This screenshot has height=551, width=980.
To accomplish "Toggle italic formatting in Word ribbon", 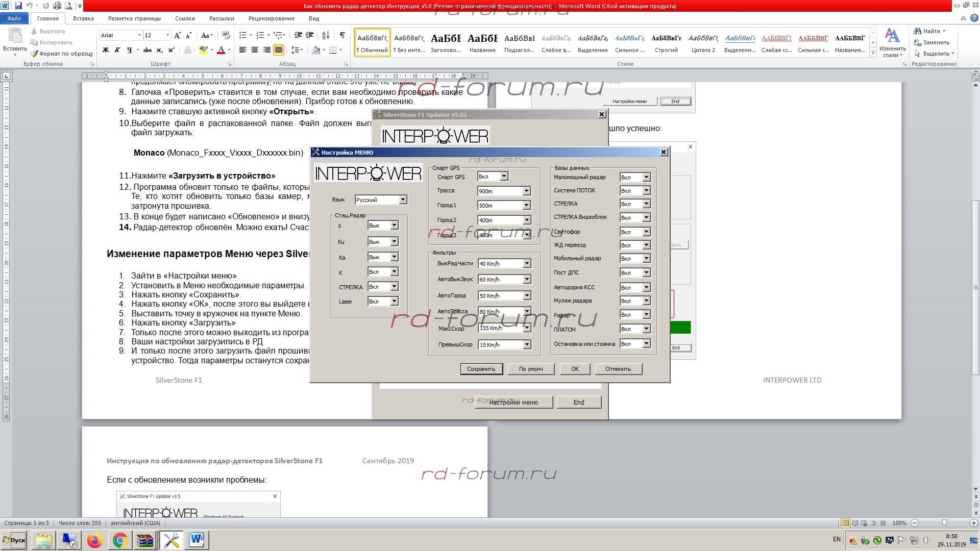I will click(117, 50).
